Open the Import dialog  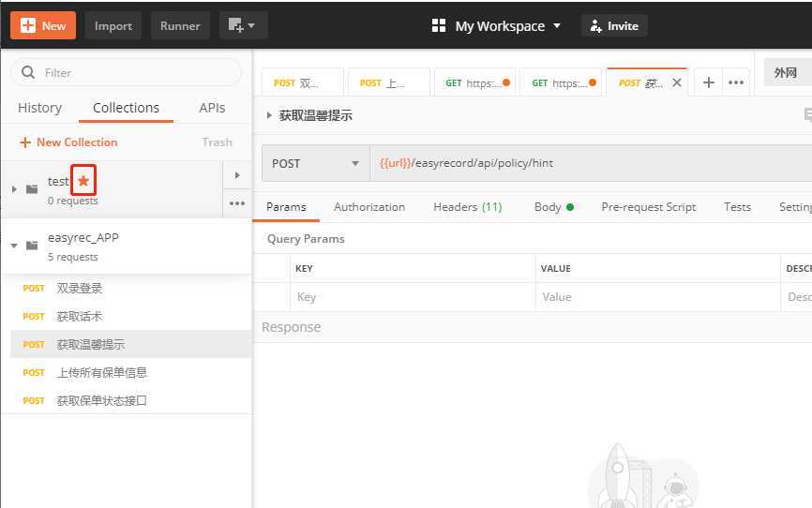click(x=113, y=25)
